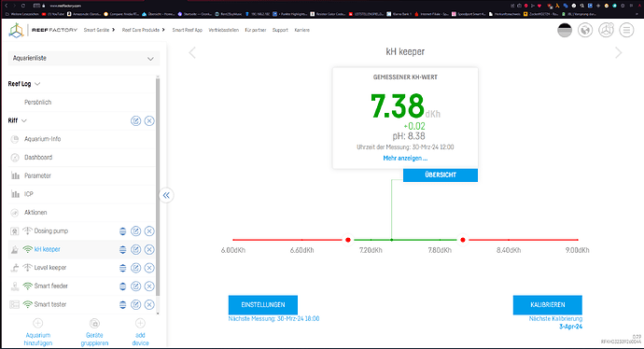Click Nächste Messung 30-Mrz-24 18:00 link
This screenshot has width=644, height=349.
click(274, 318)
